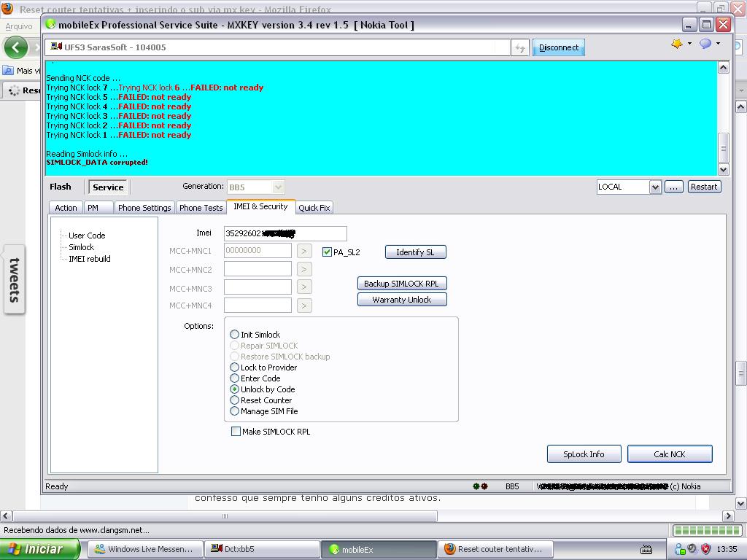The height and width of the screenshot is (560, 747).
Task: Expand the Generation BB5 dropdown
Action: [278, 187]
